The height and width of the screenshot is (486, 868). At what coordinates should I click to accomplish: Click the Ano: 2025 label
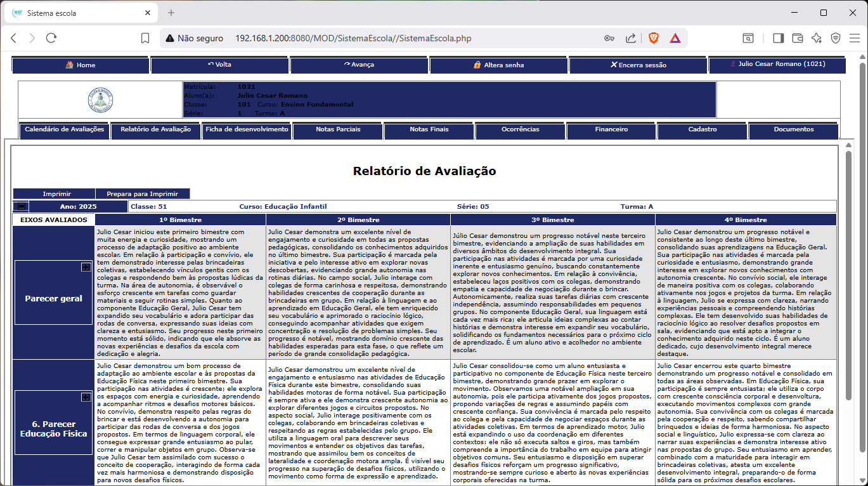pos(79,206)
